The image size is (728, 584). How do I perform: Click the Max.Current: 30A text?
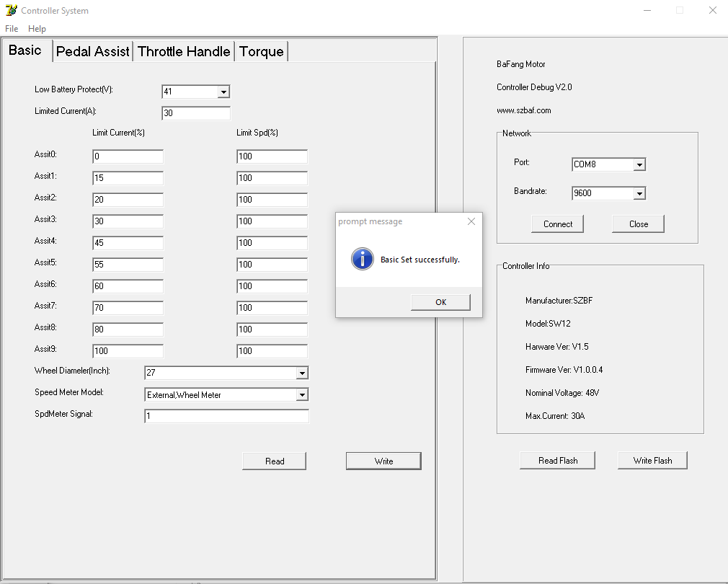(x=555, y=416)
